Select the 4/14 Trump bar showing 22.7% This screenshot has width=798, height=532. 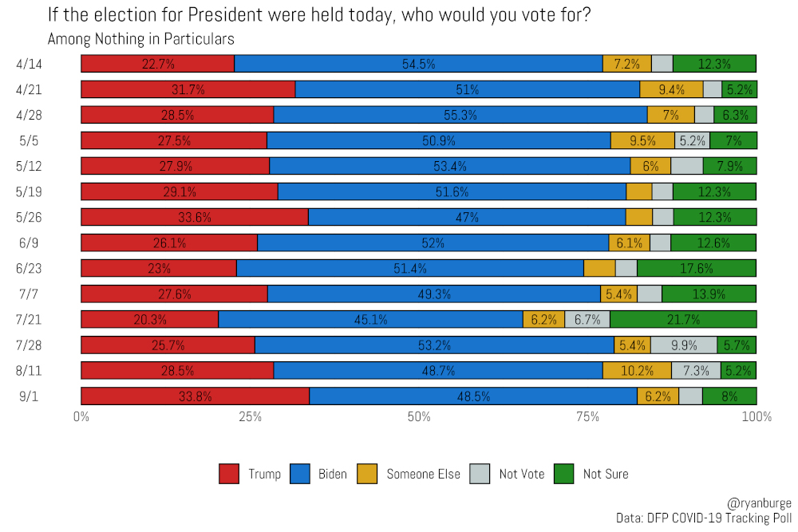click(x=158, y=64)
